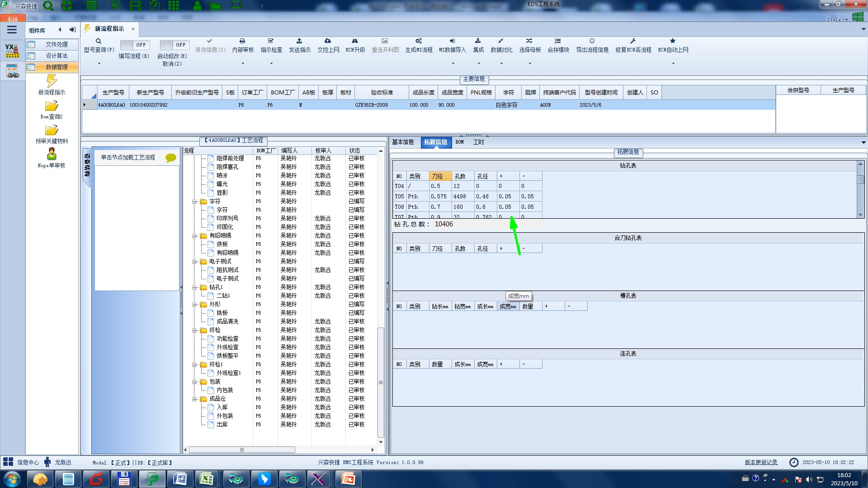Open the 选择母板 dropdown arrow

point(530,63)
